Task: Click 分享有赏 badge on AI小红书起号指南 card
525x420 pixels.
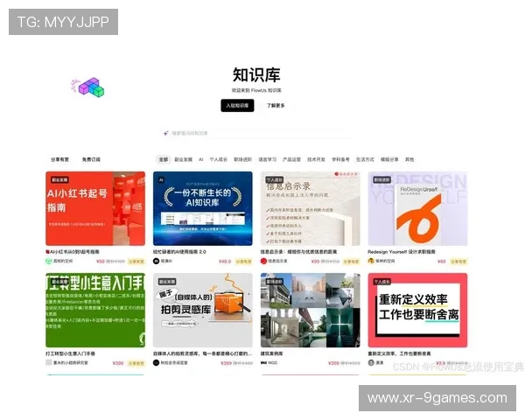Action: [136, 262]
